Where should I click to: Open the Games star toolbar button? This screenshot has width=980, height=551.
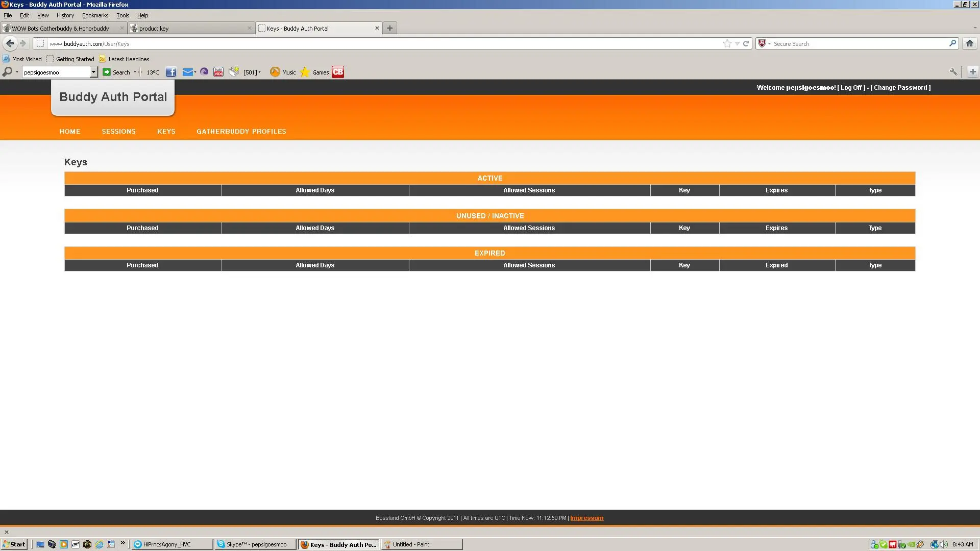coord(314,72)
